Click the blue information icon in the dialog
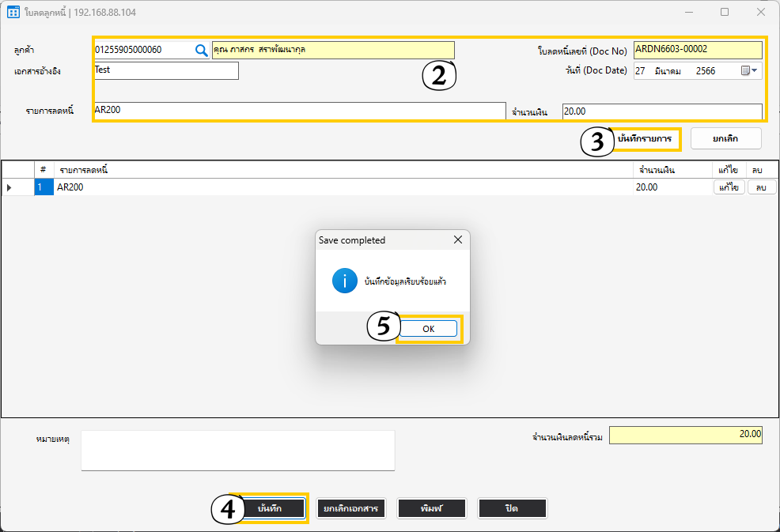 (x=344, y=281)
